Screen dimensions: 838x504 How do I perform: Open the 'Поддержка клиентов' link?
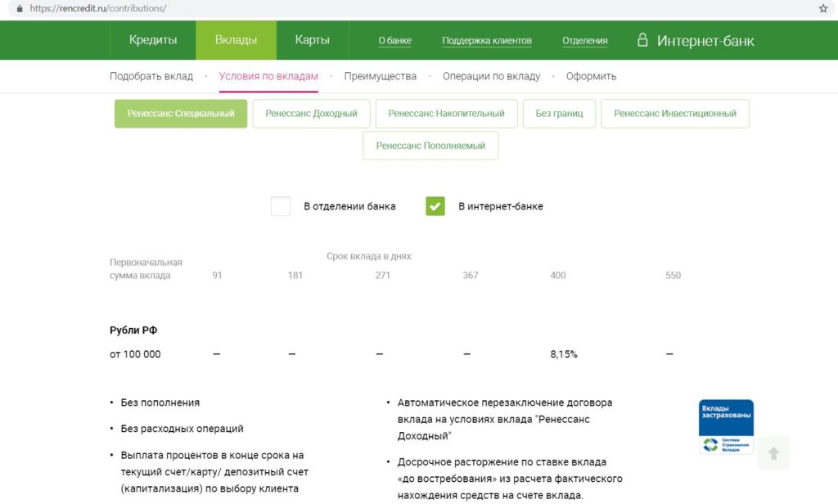[x=487, y=41]
